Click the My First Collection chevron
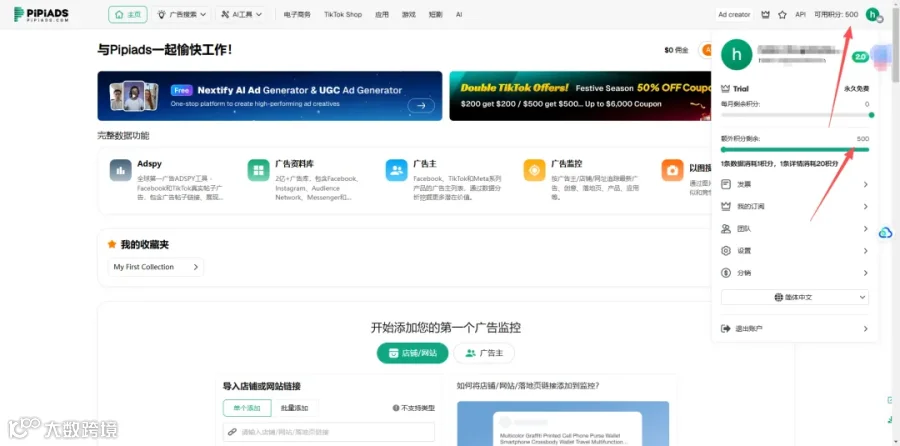 coord(195,267)
